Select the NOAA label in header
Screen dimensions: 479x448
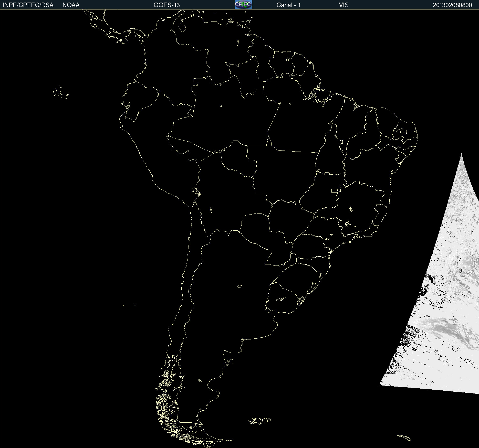coord(71,5)
